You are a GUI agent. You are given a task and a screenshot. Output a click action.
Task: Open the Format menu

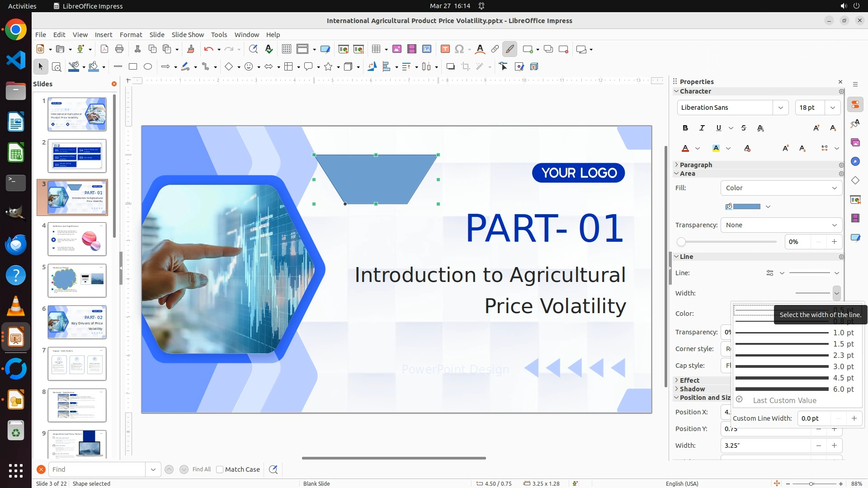coord(131,35)
